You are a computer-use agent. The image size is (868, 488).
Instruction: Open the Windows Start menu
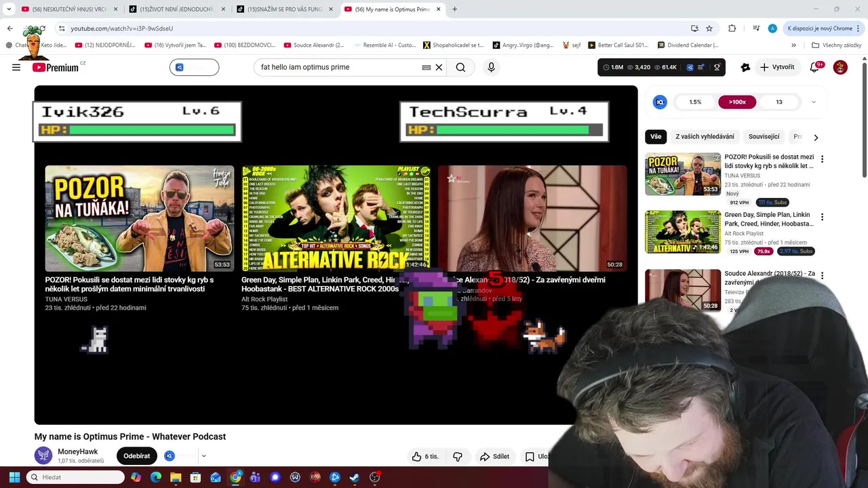tap(14, 477)
